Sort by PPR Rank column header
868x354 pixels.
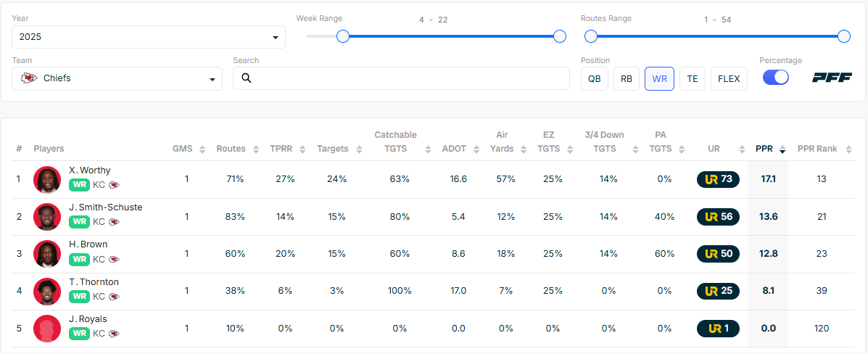pyautogui.click(x=817, y=149)
